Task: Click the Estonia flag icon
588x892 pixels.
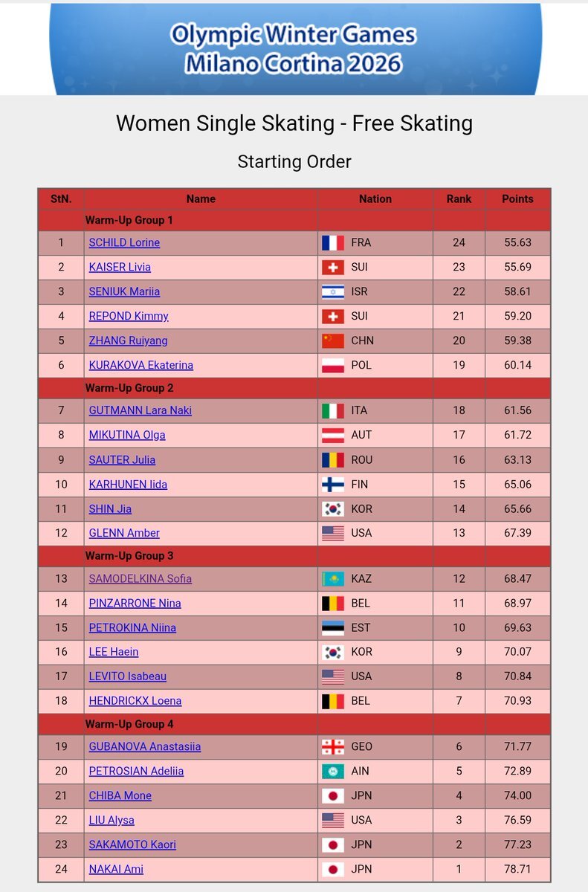Action: pos(332,627)
